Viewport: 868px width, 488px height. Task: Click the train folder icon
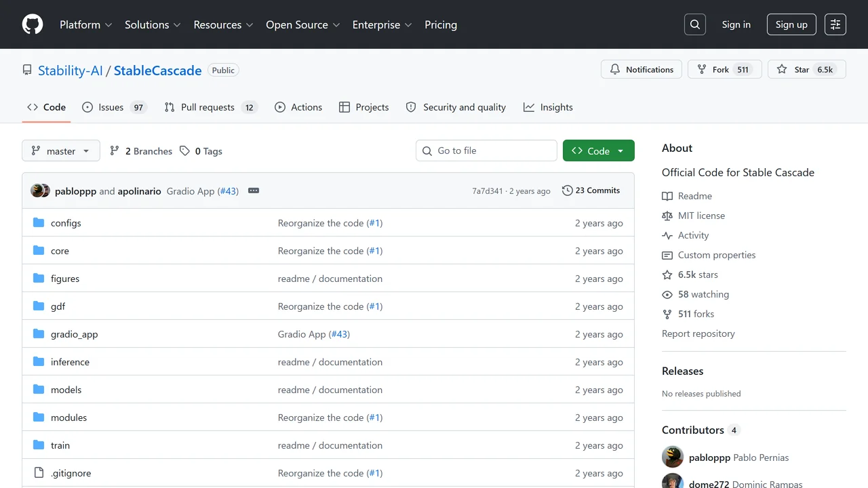pyautogui.click(x=39, y=445)
